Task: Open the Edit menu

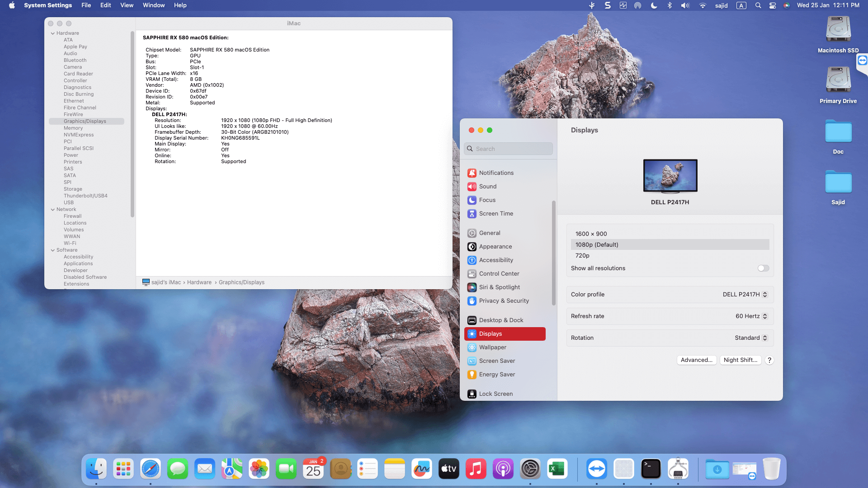Action: pos(105,5)
